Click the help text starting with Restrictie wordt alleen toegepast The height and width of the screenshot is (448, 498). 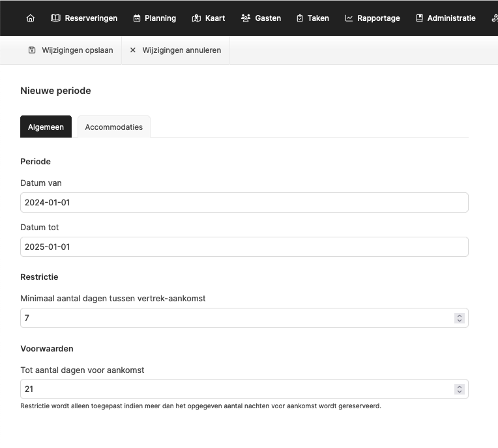[201, 406]
